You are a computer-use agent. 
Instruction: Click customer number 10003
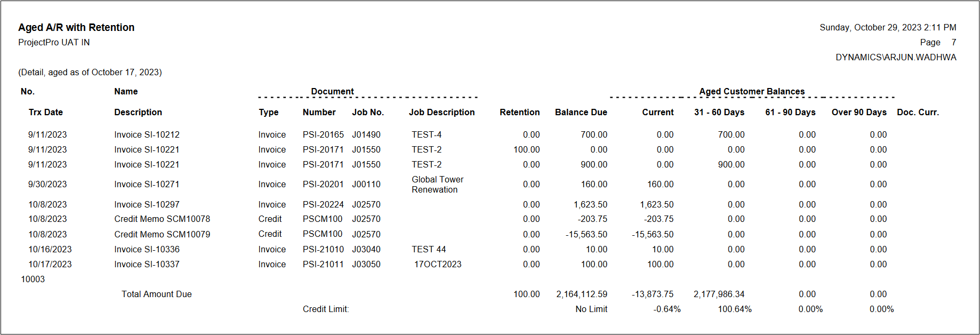(x=33, y=280)
